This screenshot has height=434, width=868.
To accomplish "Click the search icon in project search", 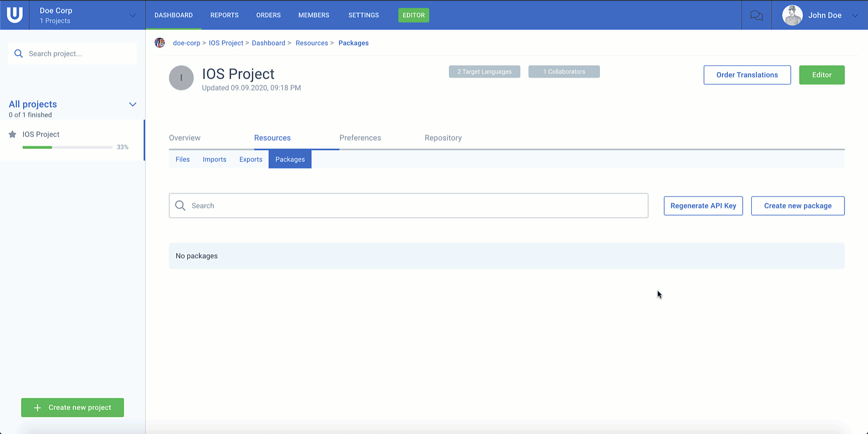I will (x=19, y=53).
